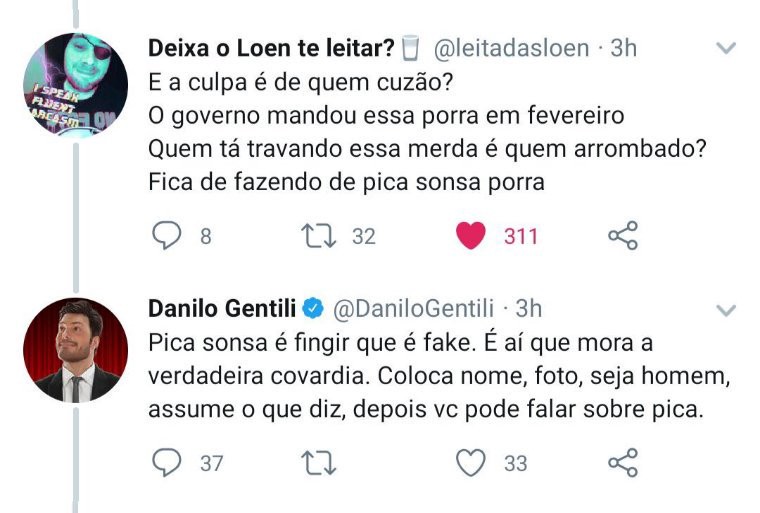Screen dimensions: 760x513
Task: Go to the @DaniloGentili handle
Action: (x=413, y=306)
